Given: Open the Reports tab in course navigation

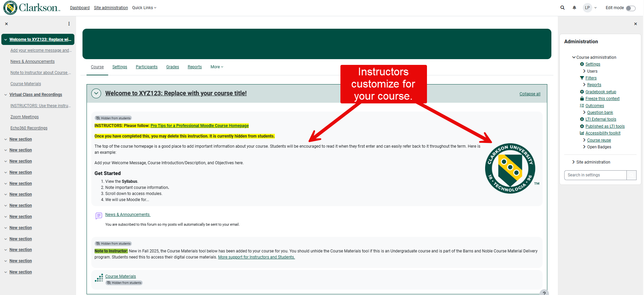Looking at the screenshot, I should 195,67.
